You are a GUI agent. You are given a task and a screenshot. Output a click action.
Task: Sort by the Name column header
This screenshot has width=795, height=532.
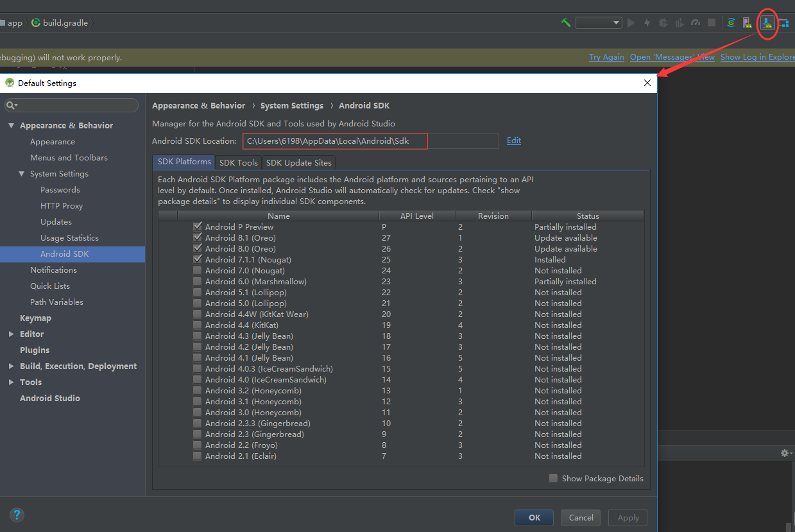click(278, 216)
